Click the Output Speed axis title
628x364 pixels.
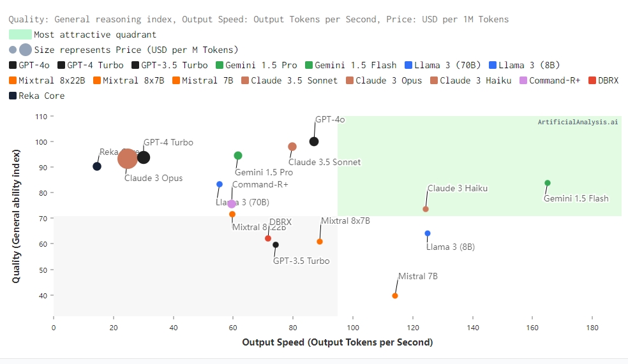coord(338,342)
